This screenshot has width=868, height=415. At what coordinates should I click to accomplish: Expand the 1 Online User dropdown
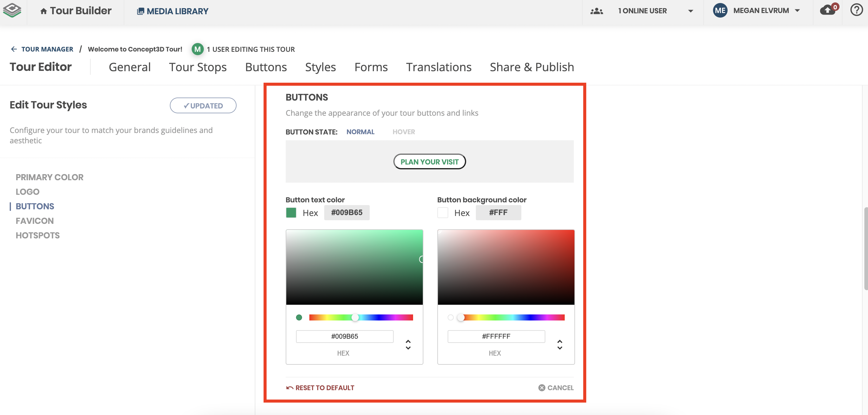tap(690, 11)
